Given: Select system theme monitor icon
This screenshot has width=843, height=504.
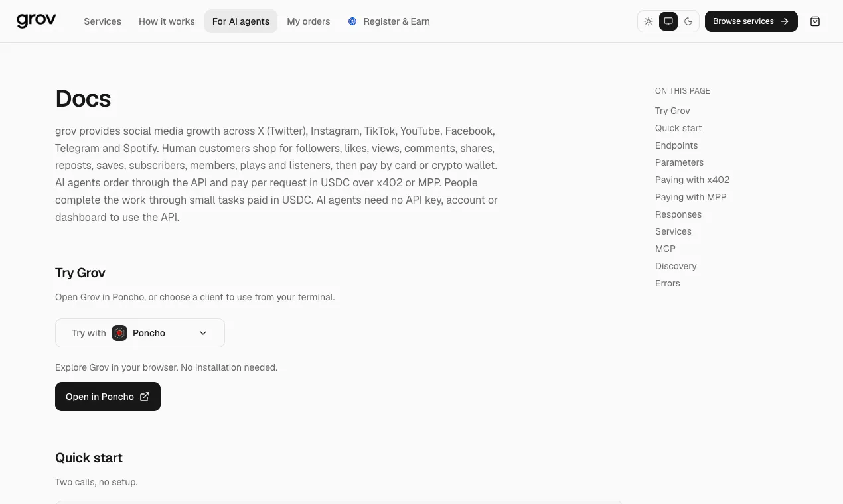Looking at the screenshot, I should 668,21.
